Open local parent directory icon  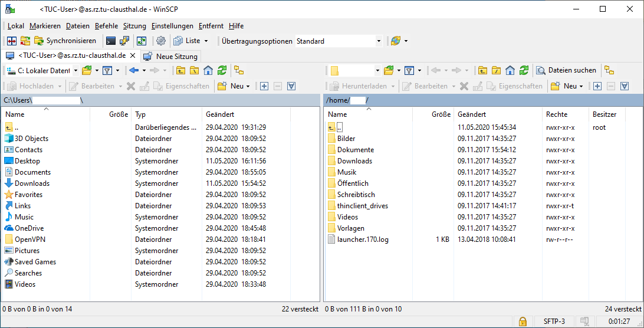(x=180, y=70)
